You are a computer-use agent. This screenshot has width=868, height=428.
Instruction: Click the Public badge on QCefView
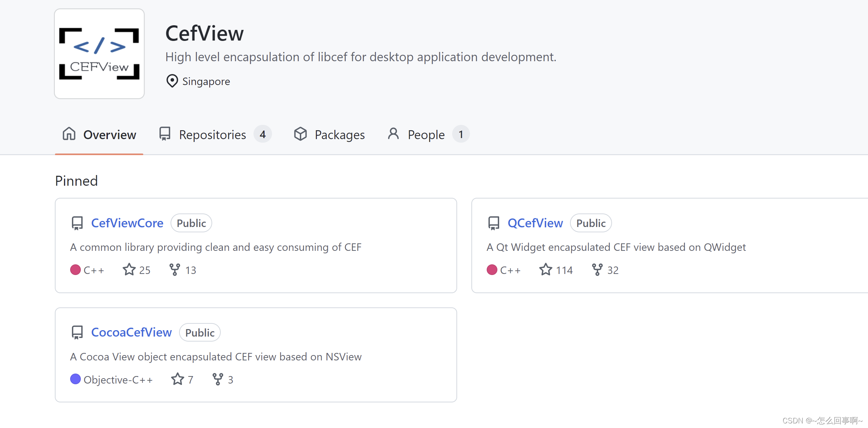point(591,223)
